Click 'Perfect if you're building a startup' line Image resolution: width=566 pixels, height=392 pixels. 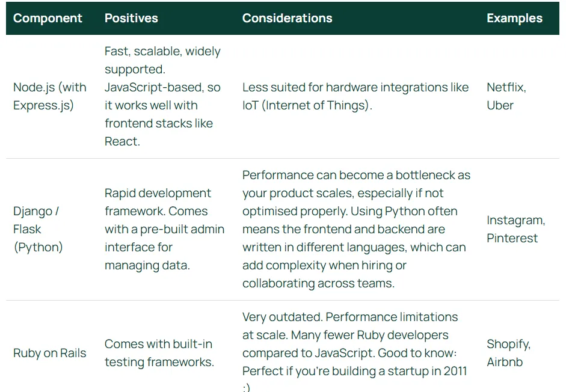354,371
